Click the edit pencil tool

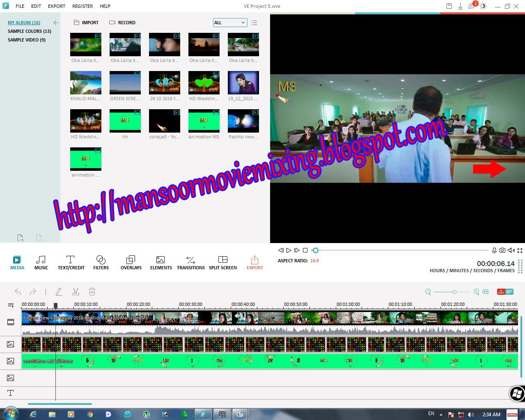59,292
